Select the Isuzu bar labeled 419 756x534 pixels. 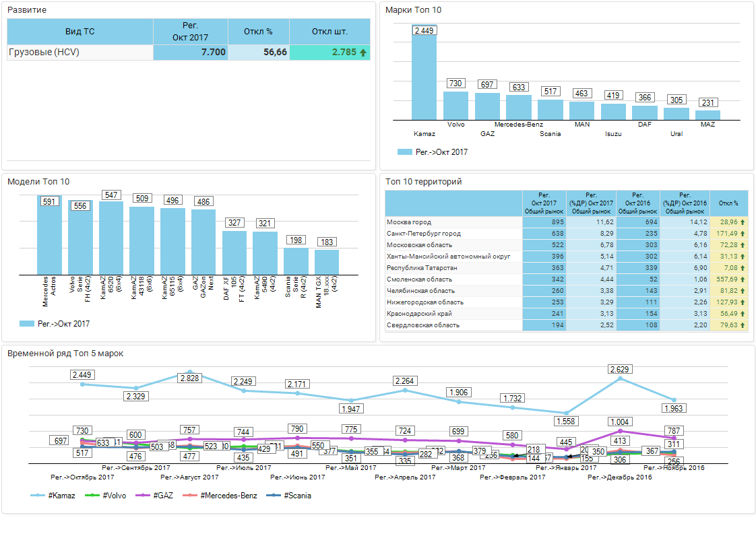tap(613, 112)
